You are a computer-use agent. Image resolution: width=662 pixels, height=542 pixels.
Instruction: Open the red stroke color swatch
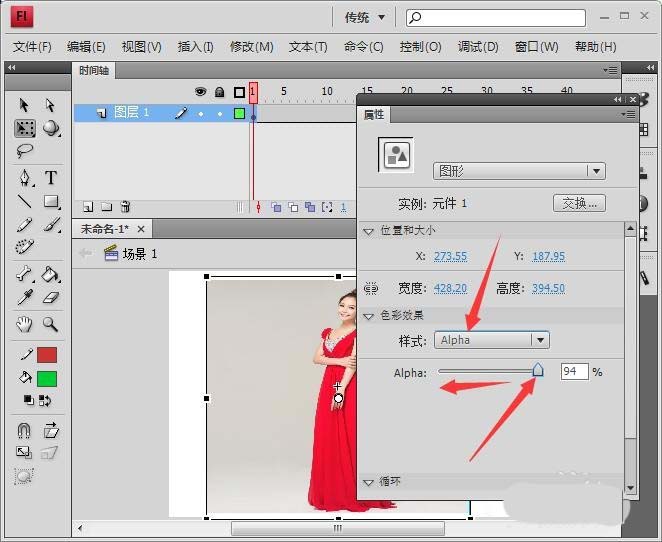click(x=46, y=355)
